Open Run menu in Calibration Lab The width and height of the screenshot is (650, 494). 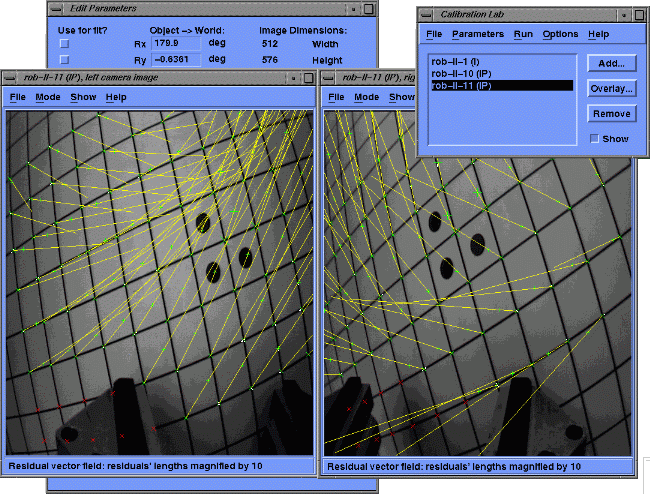coord(523,34)
